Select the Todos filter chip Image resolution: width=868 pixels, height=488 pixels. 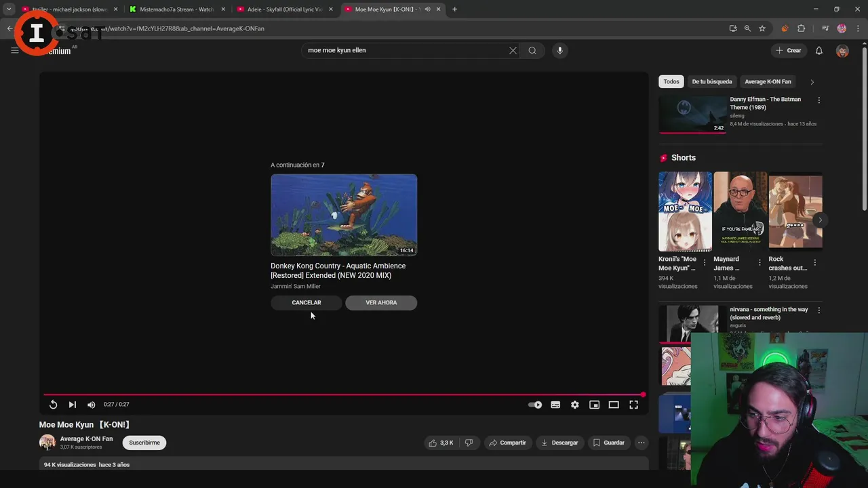click(671, 81)
